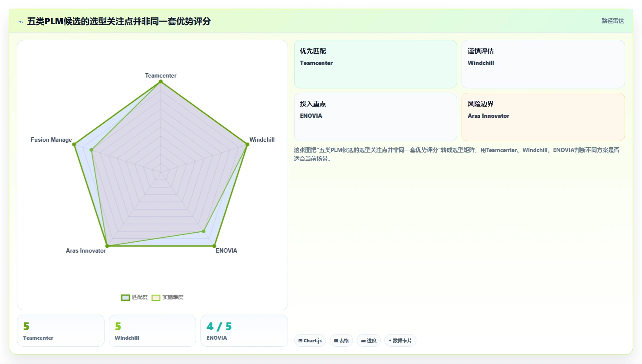Select the Teamcenter score 5 stat card
The height and width of the screenshot is (364, 642).
[x=61, y=331]
